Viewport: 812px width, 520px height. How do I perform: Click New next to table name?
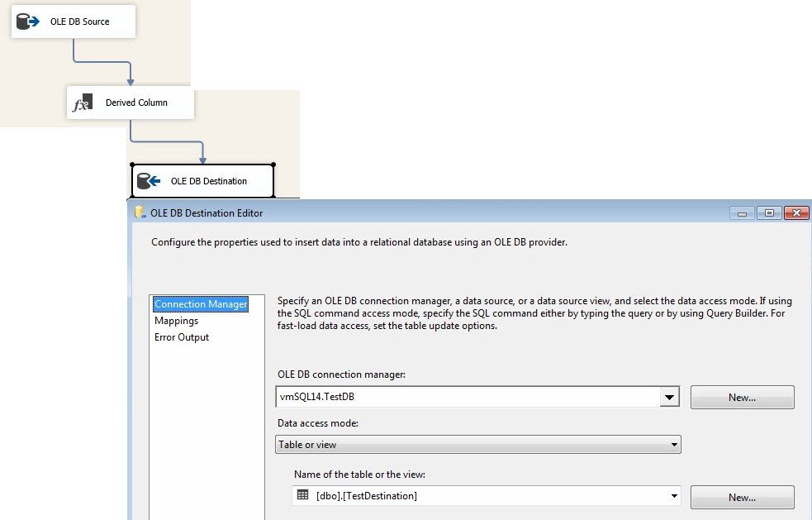742,497
